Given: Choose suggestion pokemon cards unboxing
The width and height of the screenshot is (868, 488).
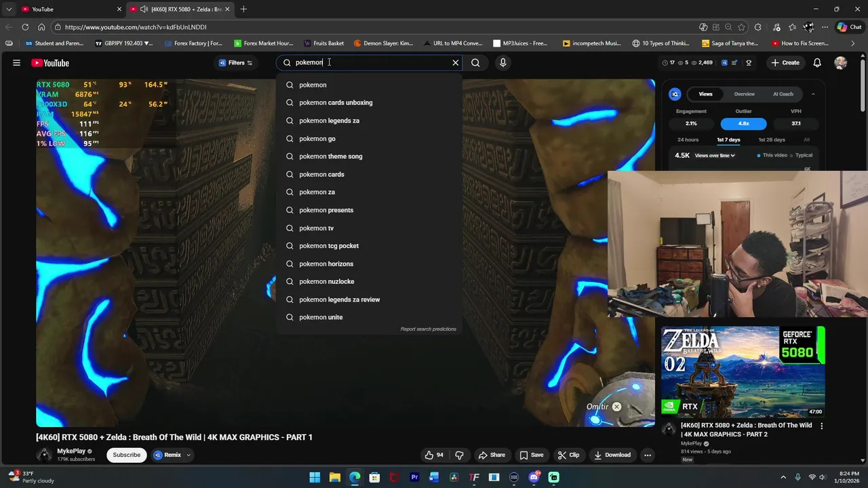Looking at the screenshot, I should pos(369,102).
